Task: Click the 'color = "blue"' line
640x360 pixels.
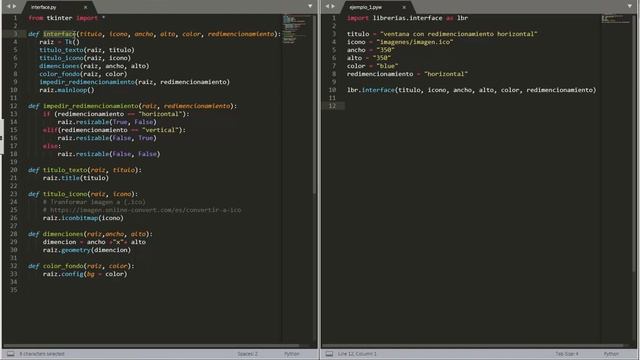Action: (x=373, y=66)
